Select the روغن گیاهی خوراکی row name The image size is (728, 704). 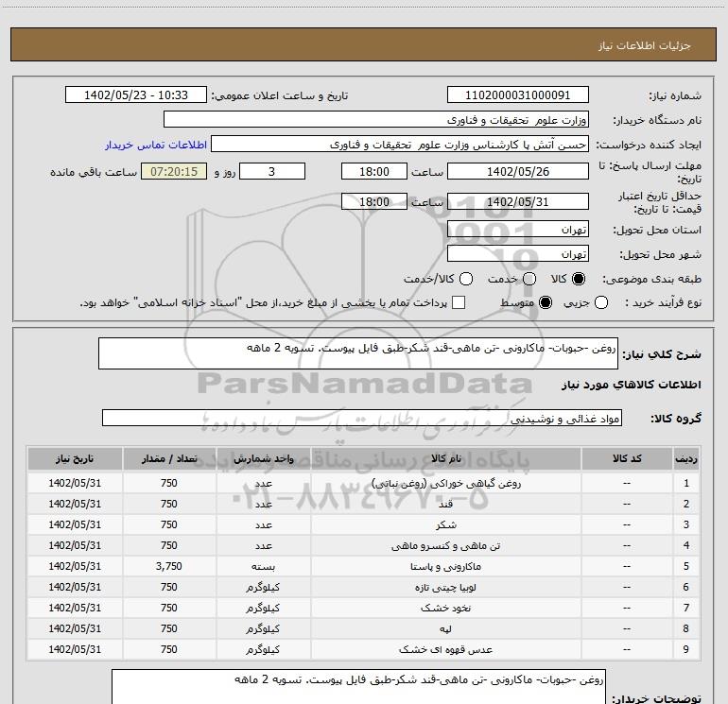(x=445, y=484)
